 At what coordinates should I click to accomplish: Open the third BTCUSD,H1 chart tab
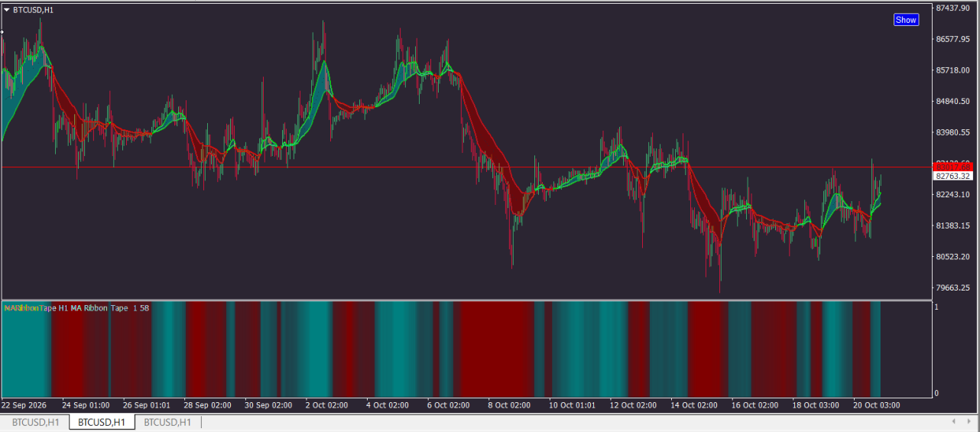pos(167,422)
